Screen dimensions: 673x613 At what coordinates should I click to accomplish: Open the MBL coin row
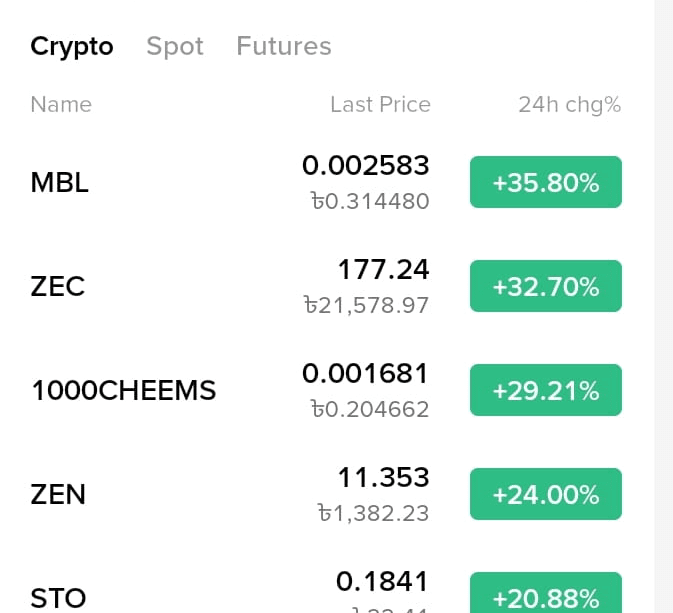[60, 182]
